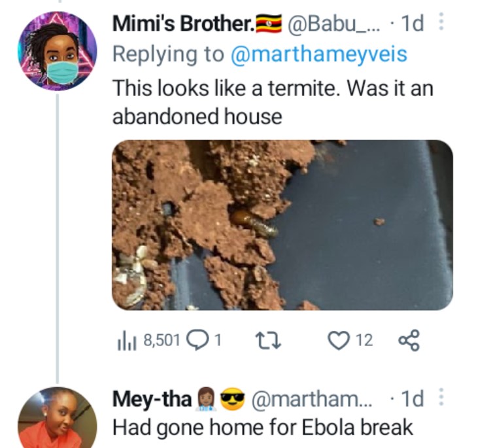Open the Mey-tha display name

(x=152, y=398)
